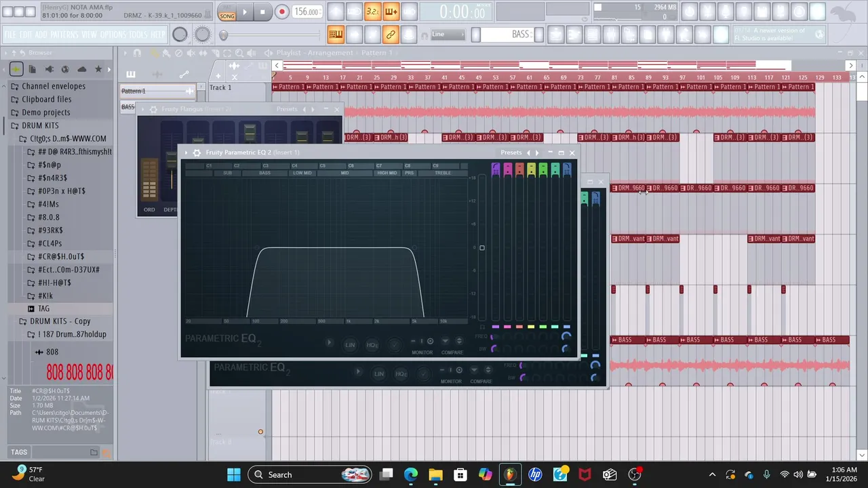
Task: Open the Line snap dropdown
Action: tap(448, 34)
